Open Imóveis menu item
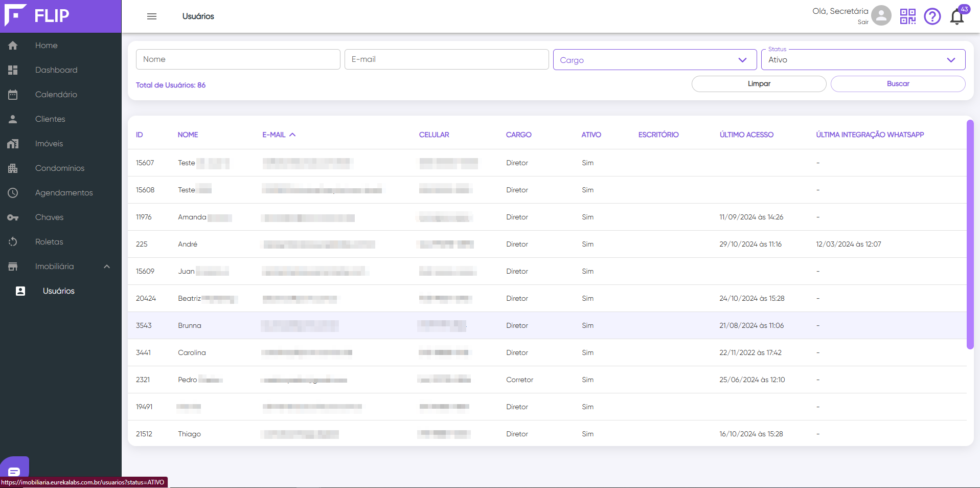The image size is (980, 488). click(x=49, y=144)
